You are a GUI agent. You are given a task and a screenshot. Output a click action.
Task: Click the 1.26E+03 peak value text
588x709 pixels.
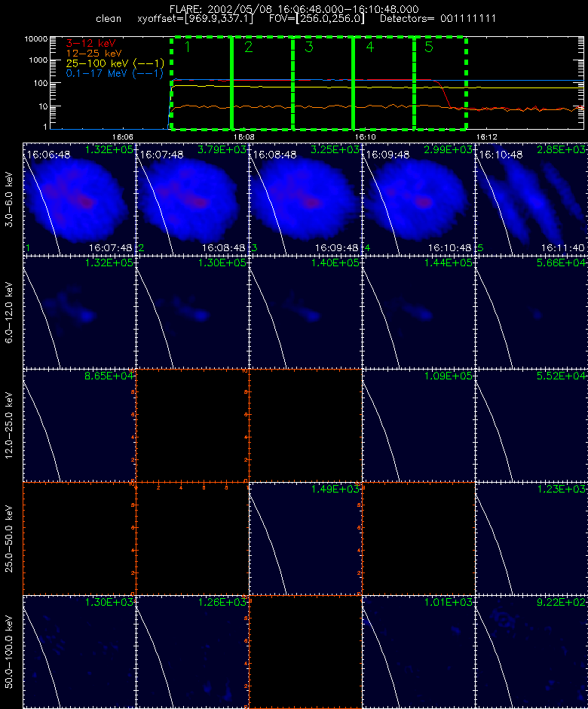(x=222, y=602)
